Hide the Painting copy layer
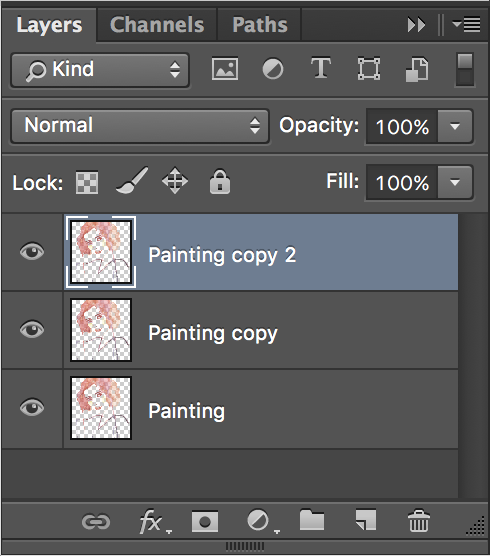This screenshot has height=556, width=490. pyautogui.click(x=32, y=330)
